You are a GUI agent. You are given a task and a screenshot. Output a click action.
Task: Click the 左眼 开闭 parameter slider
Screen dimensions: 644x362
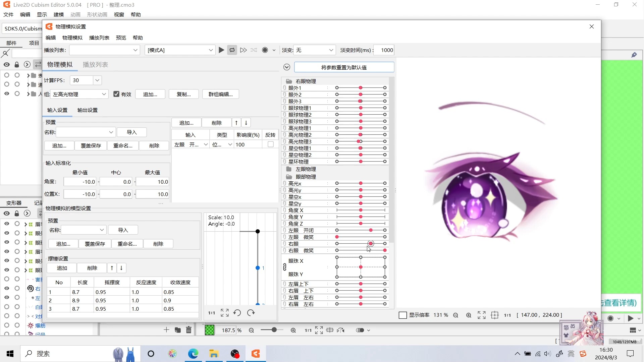tap(361, 230)
